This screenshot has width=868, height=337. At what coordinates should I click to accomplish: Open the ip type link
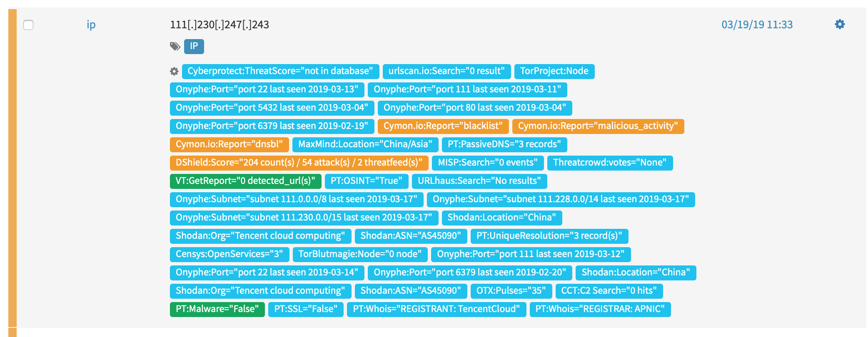tap(91, 25)
